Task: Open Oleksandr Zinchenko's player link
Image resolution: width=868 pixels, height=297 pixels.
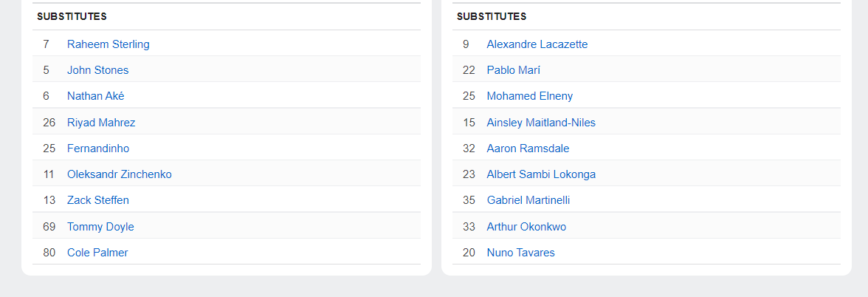Action: click(x=119, y=174)
